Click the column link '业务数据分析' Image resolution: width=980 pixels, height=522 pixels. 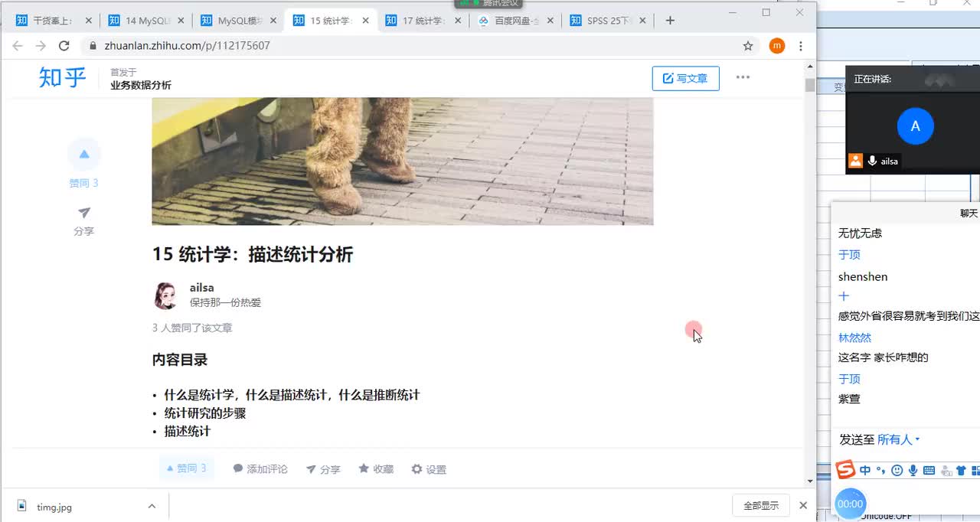(141, 85)
